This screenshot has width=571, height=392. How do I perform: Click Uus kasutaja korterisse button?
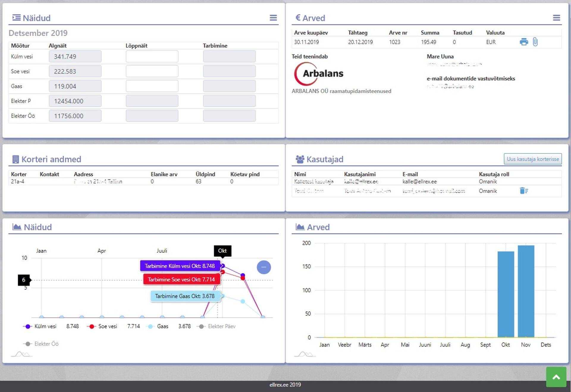(532, 159)
